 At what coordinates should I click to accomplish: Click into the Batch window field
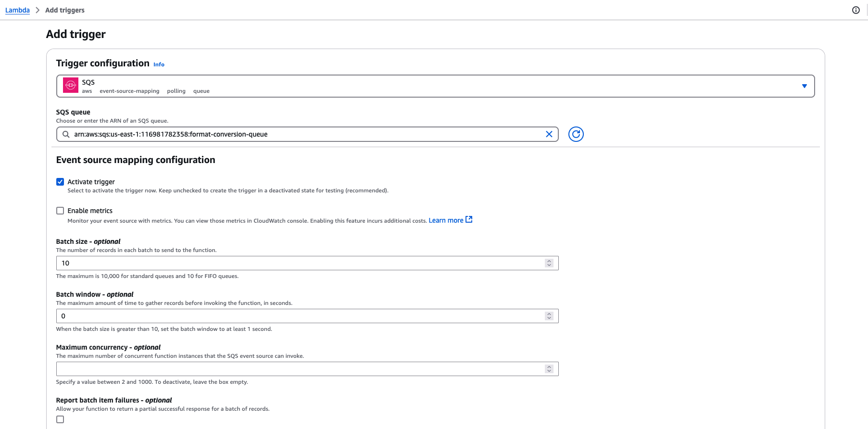[307, 316]
